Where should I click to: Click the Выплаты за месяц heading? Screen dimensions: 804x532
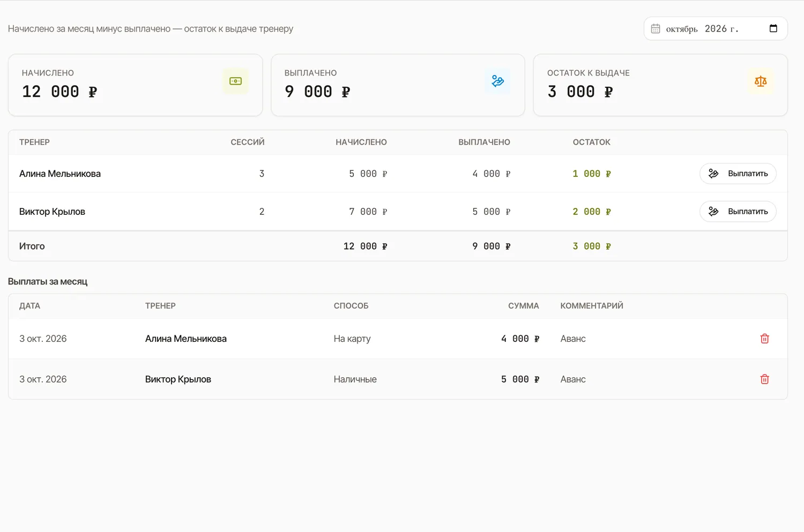pos(48,282)
